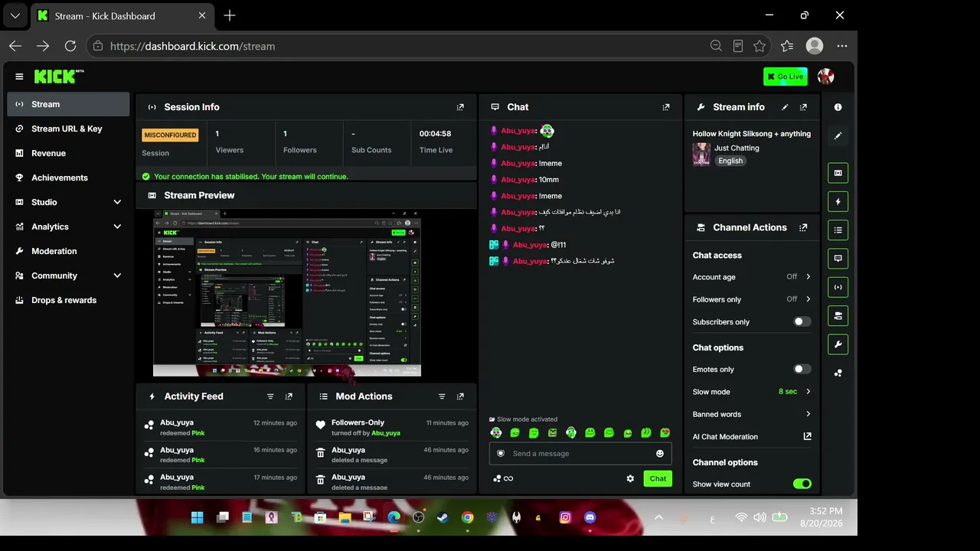Click the Kick logo
Image resolution: width=980 pixels, height=551 pixels.
58,77
